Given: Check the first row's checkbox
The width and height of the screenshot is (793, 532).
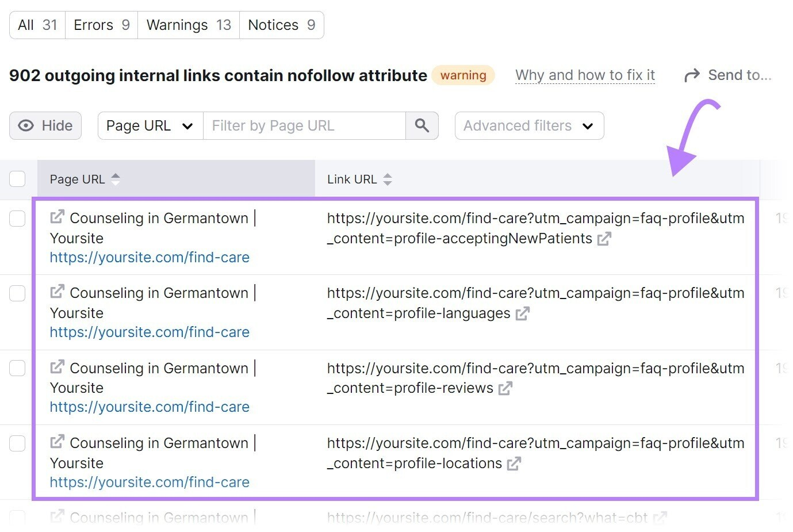Looking at the screenshot, I should (x=17, y=219).
